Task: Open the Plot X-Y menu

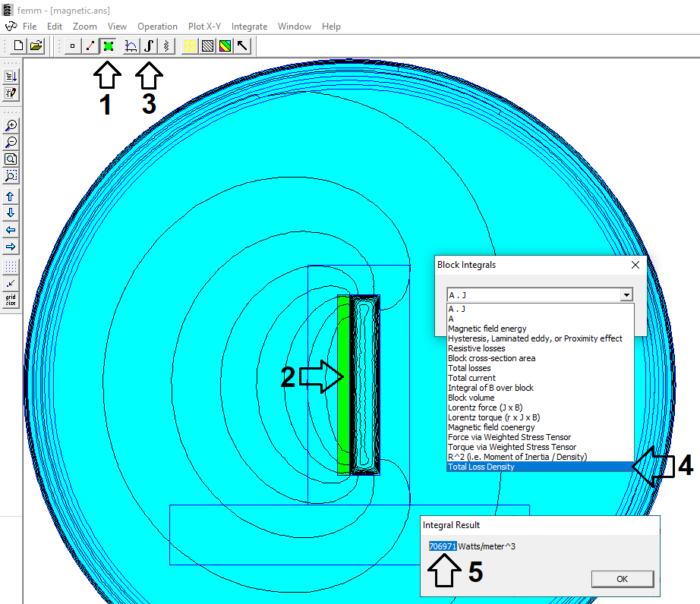Action: click(x=204, y=27)
